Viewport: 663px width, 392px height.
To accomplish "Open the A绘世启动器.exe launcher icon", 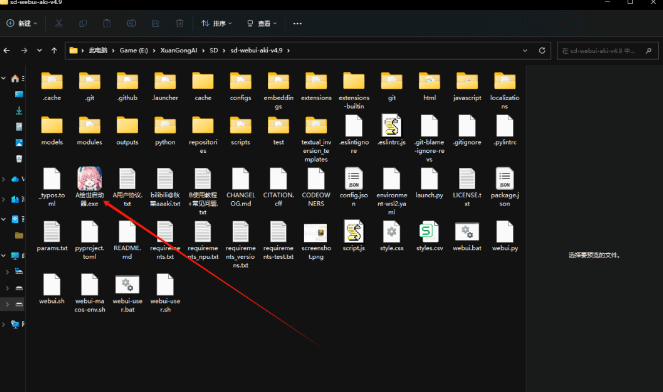I will [89, 179].
